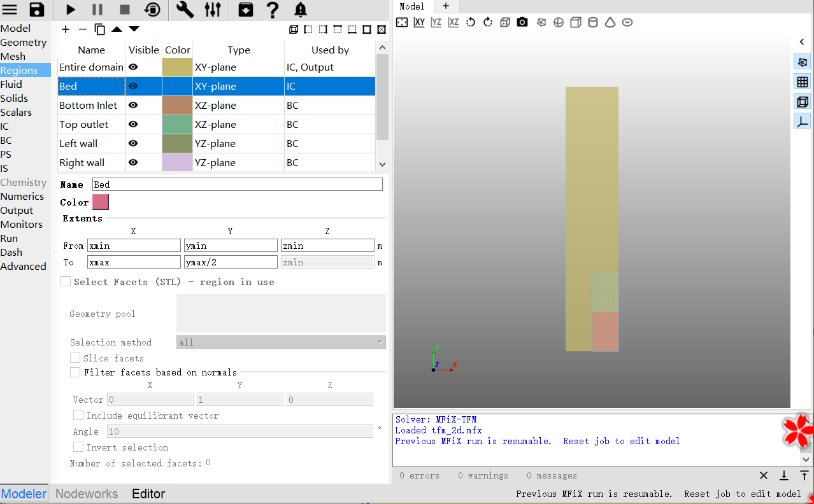Collapse the right side panel chevron
This screenshot has height=504, width=814.
coord(802,42)
